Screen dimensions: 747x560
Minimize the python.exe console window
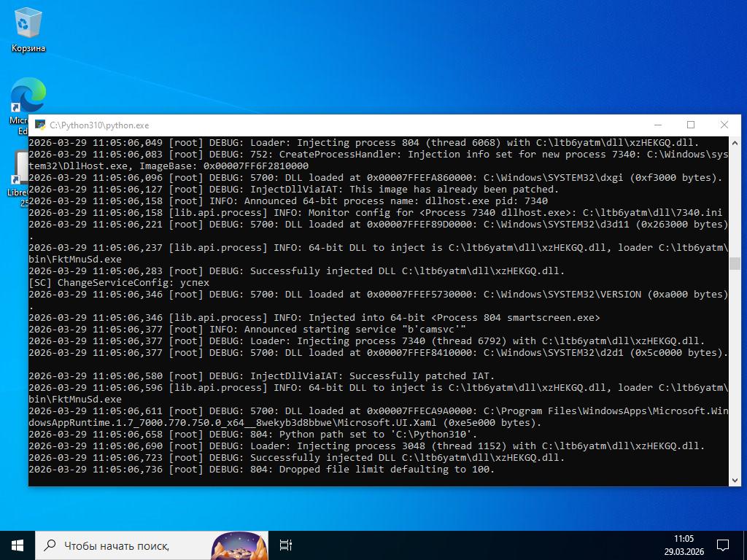click(x=657, y=125)
